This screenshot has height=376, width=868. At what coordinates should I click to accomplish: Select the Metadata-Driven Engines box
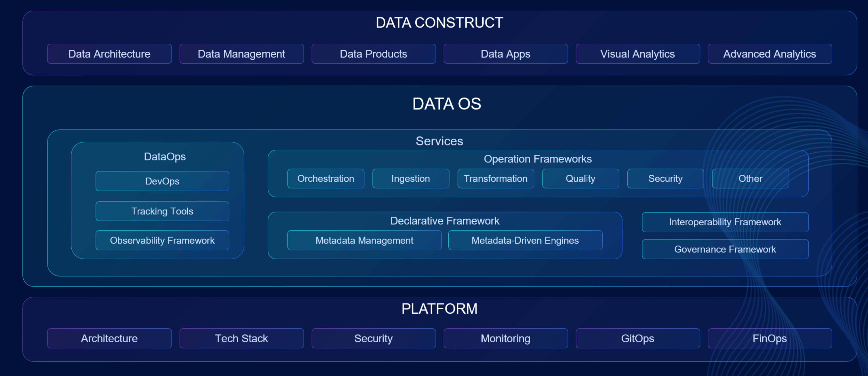[x=525, y=240]
